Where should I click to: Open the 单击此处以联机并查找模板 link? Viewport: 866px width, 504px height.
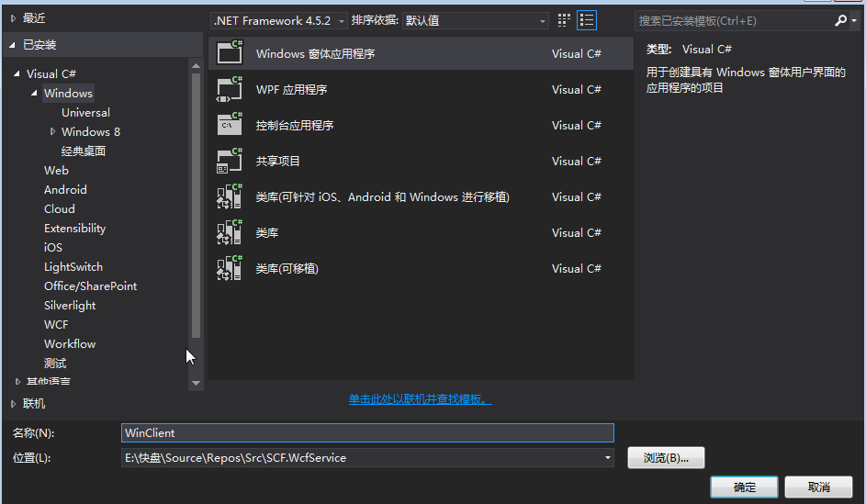420,399
